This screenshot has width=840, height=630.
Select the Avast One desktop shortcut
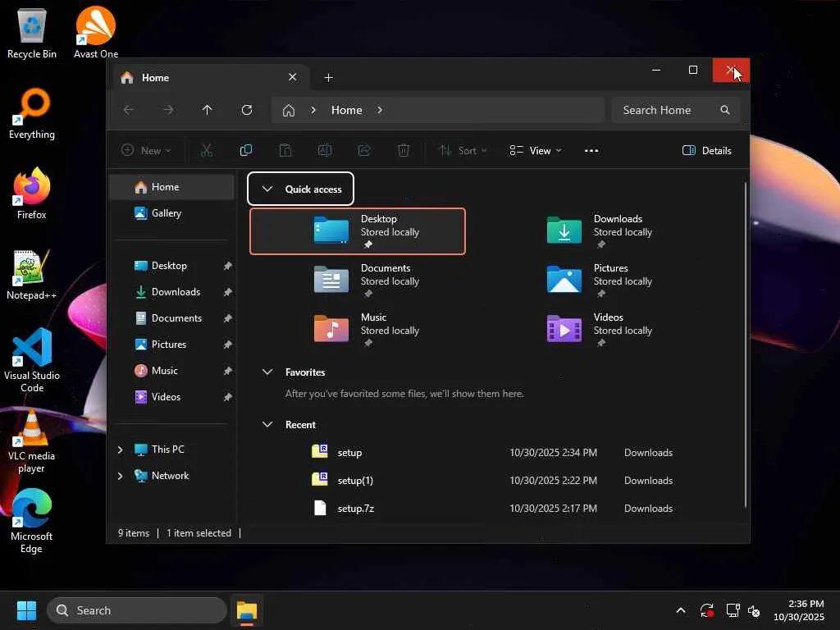[96, 34]
